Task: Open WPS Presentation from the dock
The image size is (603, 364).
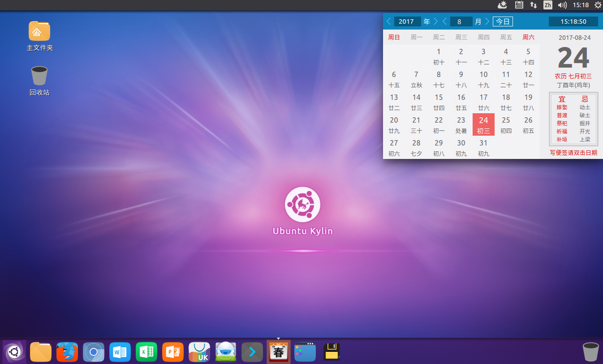Action: coord(173,352)
